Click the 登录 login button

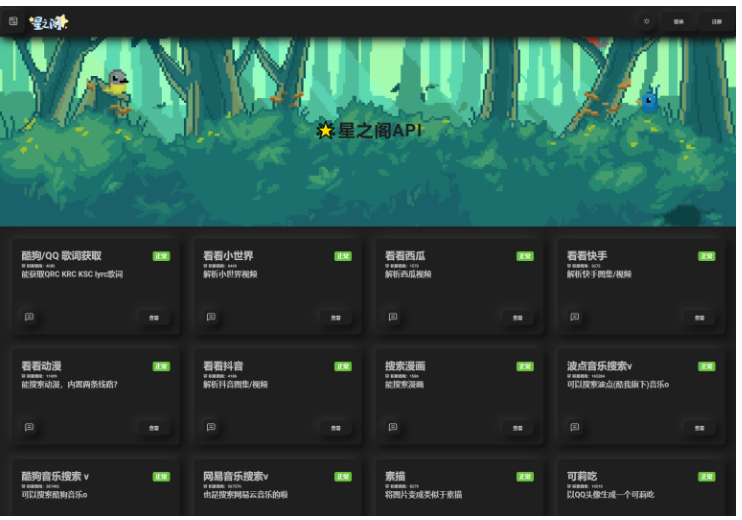tap(679, 21)
